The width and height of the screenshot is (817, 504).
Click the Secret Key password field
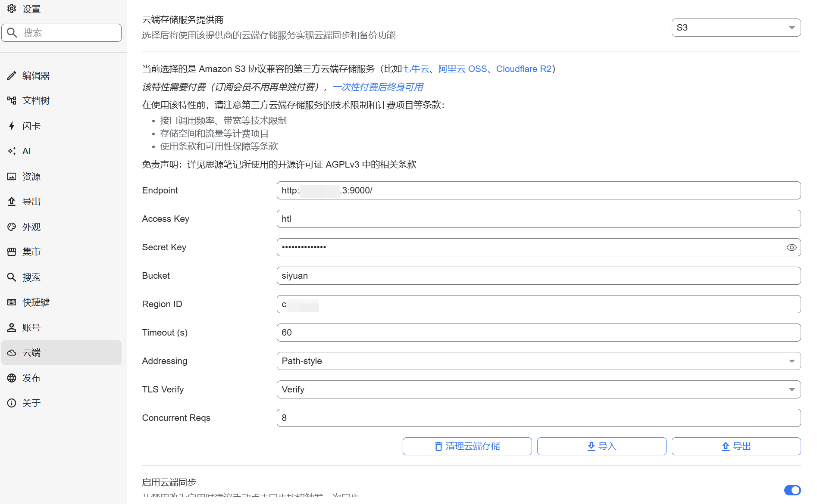tap(538, 247)
